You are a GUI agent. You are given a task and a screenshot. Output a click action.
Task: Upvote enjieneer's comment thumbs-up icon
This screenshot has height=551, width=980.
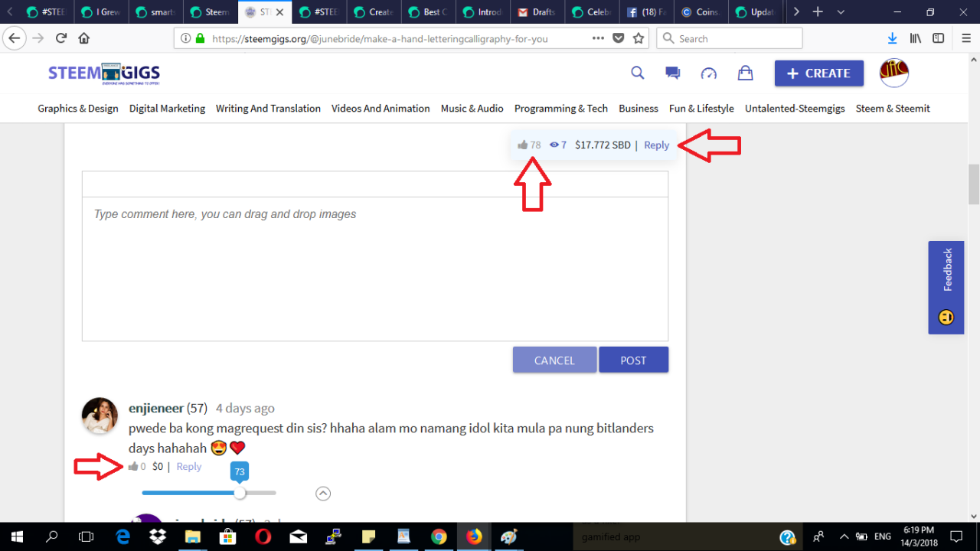[133, 466]
